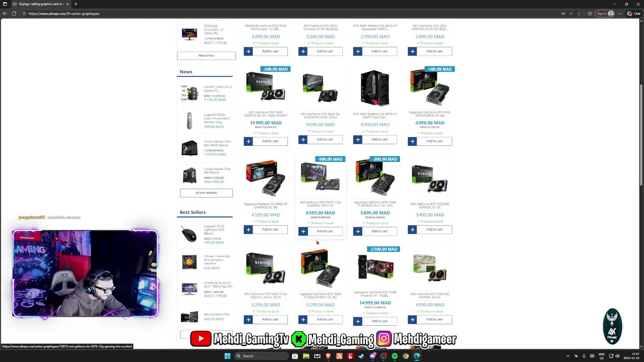The width and height of the screenshot is (644, 362).
Task: Open a new browser tab
Action: (x=75, y=4)
